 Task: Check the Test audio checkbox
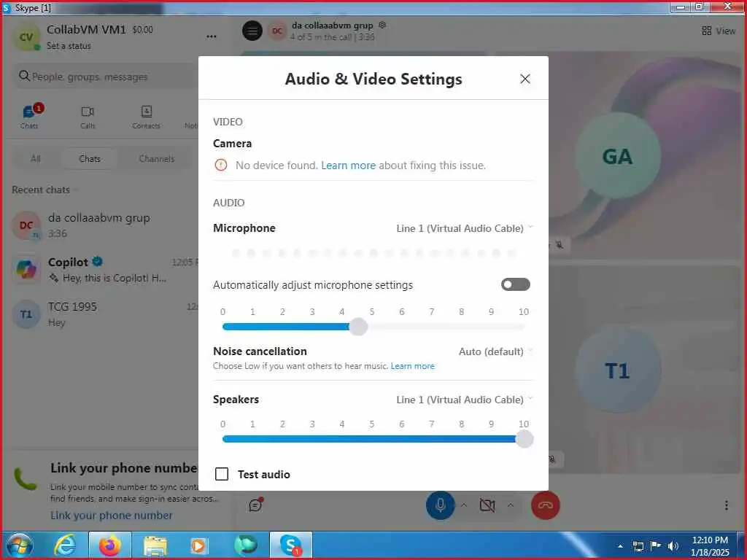[x=222, y=474]
